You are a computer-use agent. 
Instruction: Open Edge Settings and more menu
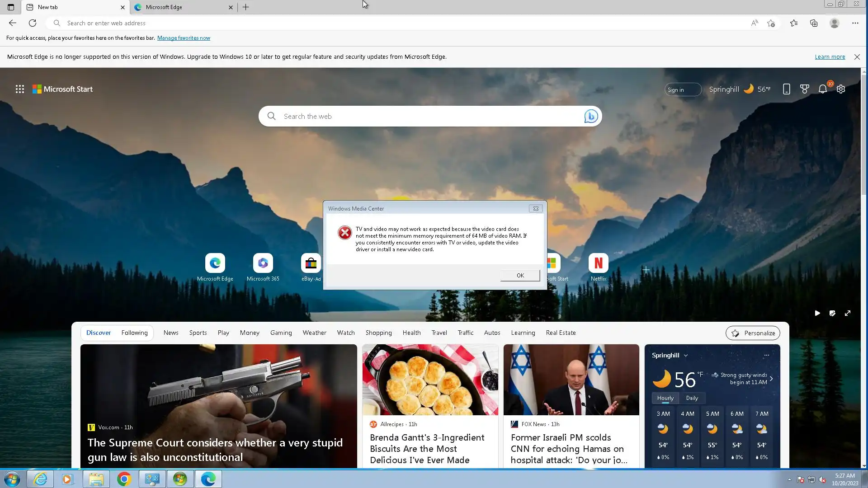(x=855, y=23)
